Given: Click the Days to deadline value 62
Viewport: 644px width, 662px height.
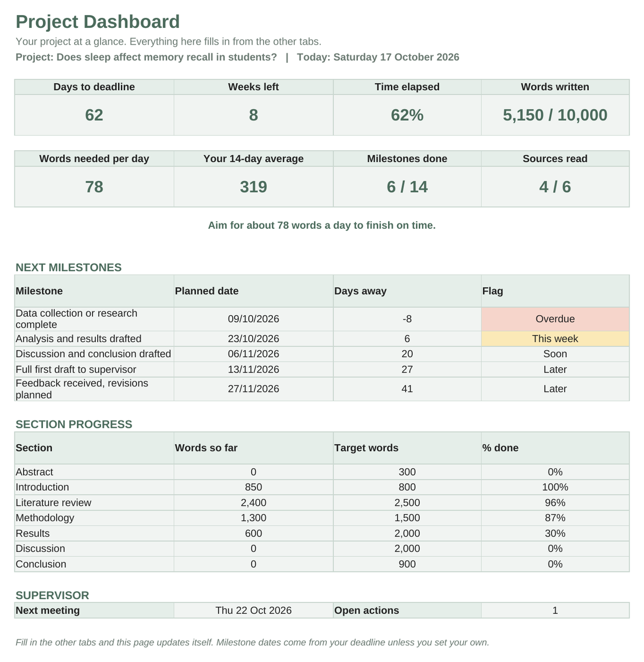Looking at the screenshot, I should (x=94, y=115).
